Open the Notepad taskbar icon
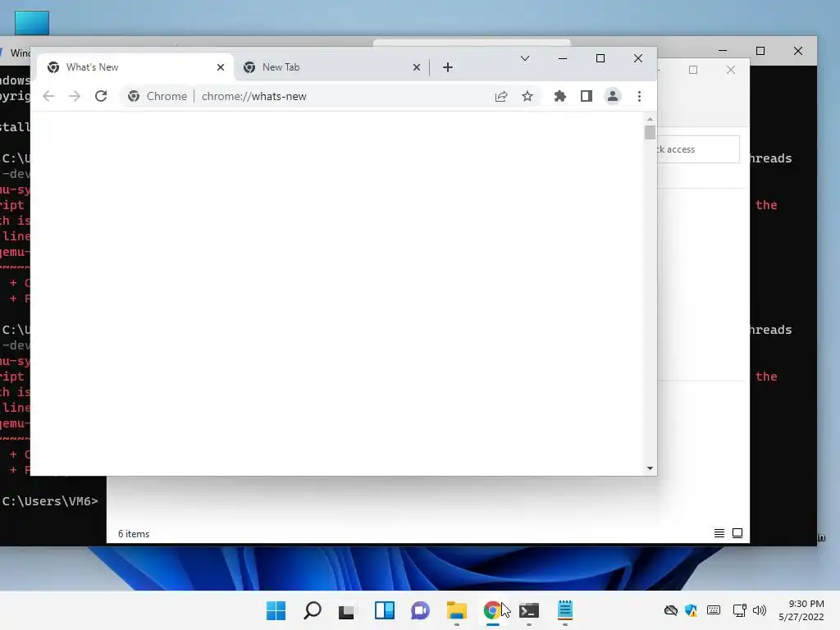This screenshot has width=840, height=630. (564, 610)
